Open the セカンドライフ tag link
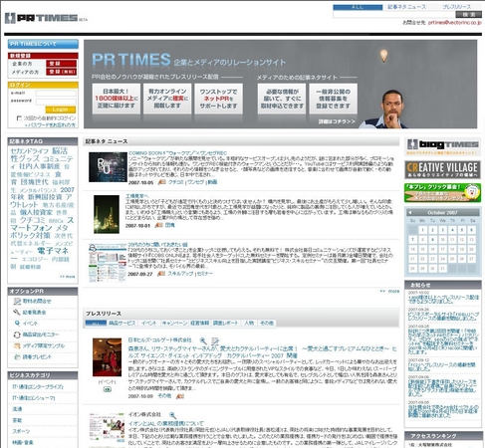 pos(30,151)
